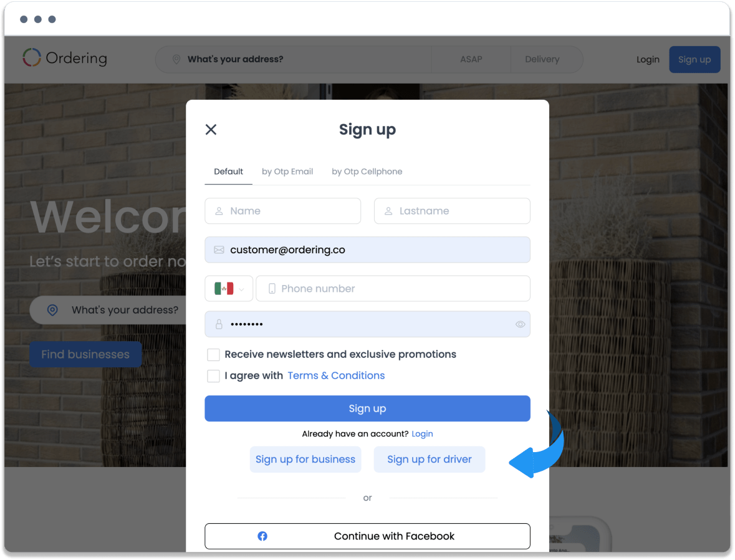
Task: Open the Delivery order type selector
Action: [542, 60]
